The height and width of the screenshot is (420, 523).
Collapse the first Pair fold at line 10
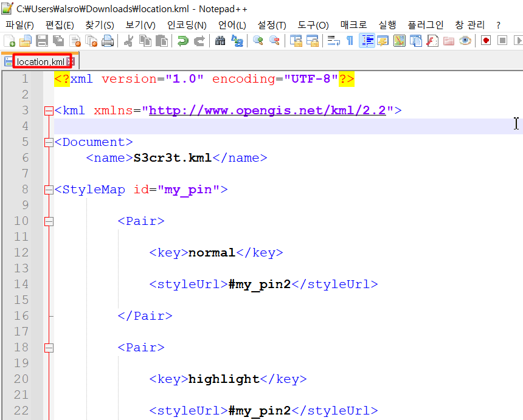tap(49, 221)
